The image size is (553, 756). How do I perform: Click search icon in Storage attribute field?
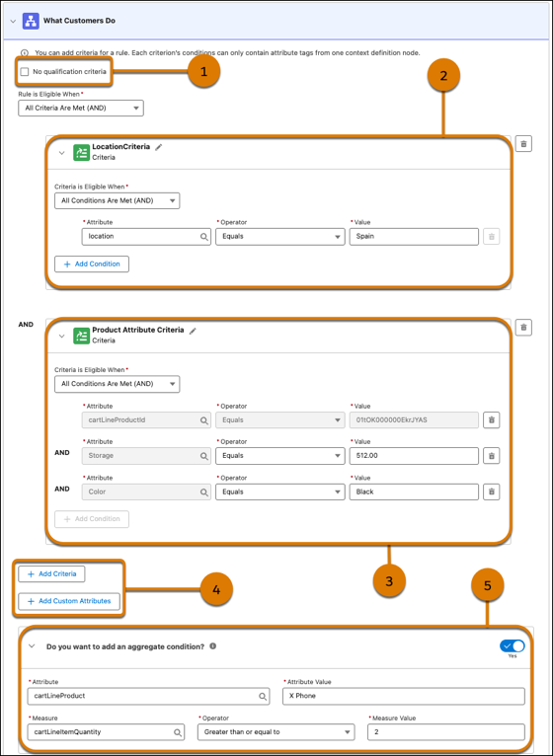click(204, 456)
